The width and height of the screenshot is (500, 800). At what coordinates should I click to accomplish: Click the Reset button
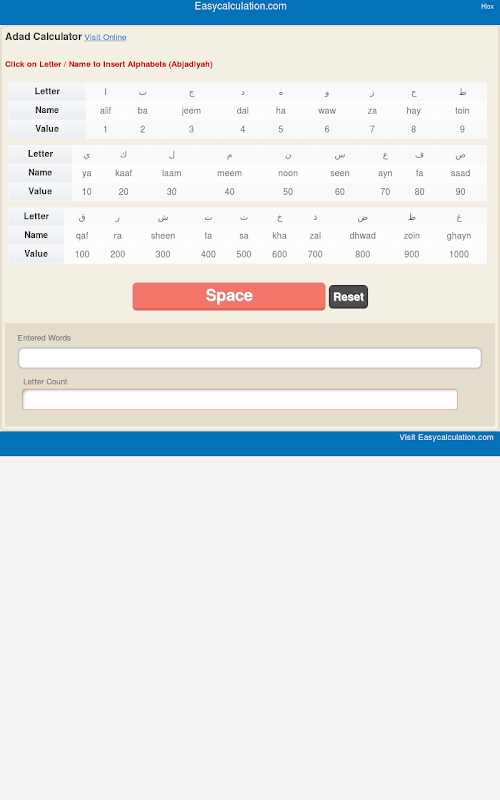pos(348,297)
